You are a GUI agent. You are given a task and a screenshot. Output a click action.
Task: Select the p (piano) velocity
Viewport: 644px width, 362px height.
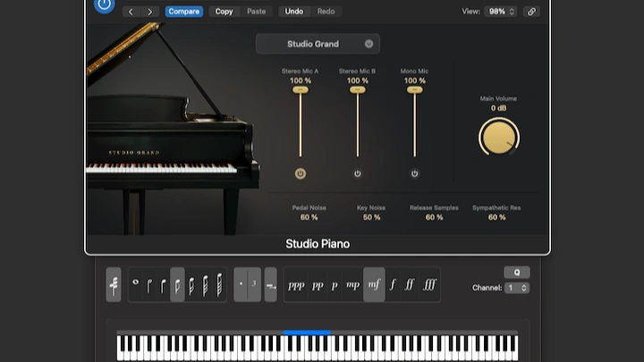[x=335, y=285]
